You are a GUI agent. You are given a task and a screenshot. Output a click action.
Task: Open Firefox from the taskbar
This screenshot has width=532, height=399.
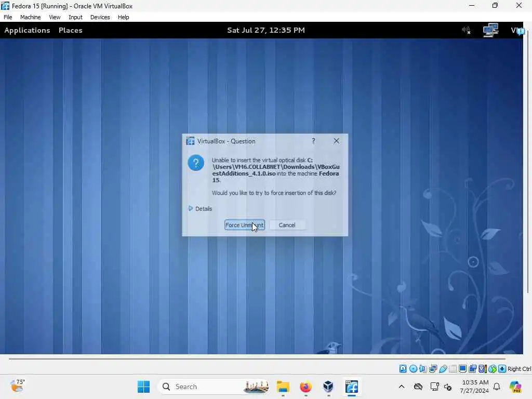(x=305, y=387)
